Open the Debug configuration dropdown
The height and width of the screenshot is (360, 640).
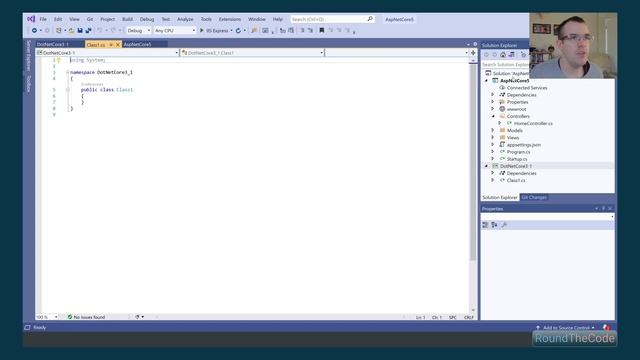(x=138, y=31)
